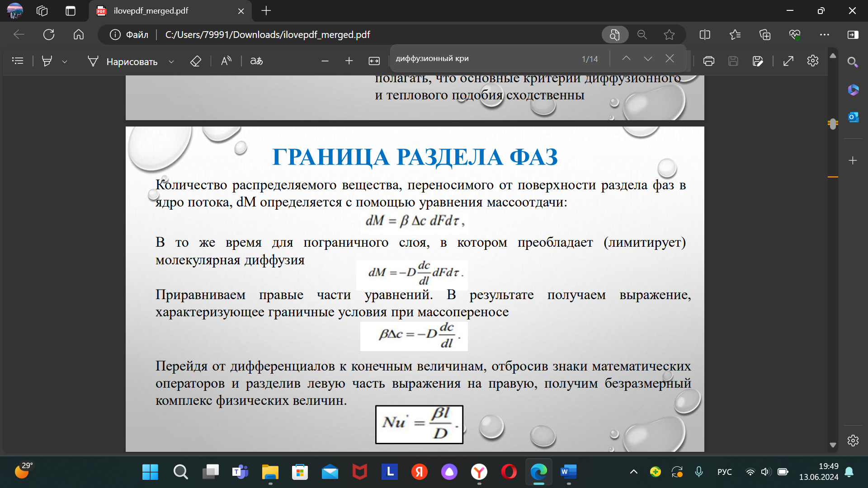Open PDF viewer settings gear
The width and height of the screenshot is (868, 488).
(x=813, y=60)
